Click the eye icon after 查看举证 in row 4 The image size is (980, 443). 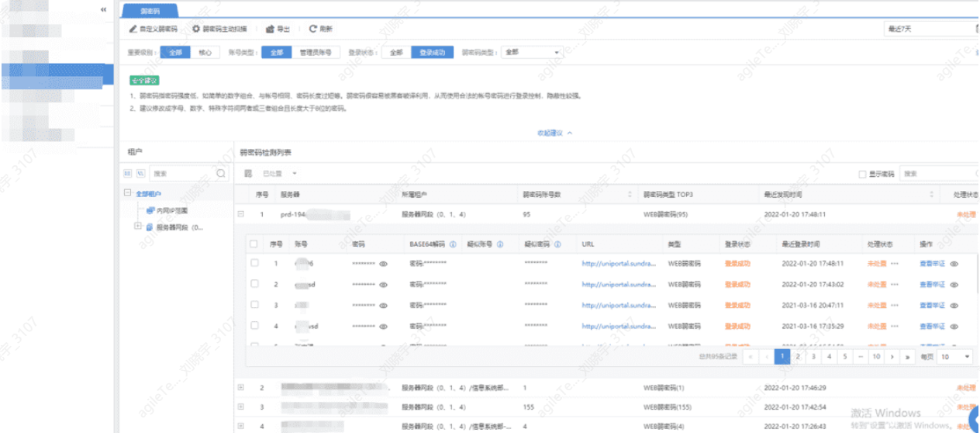pos(954,327)
